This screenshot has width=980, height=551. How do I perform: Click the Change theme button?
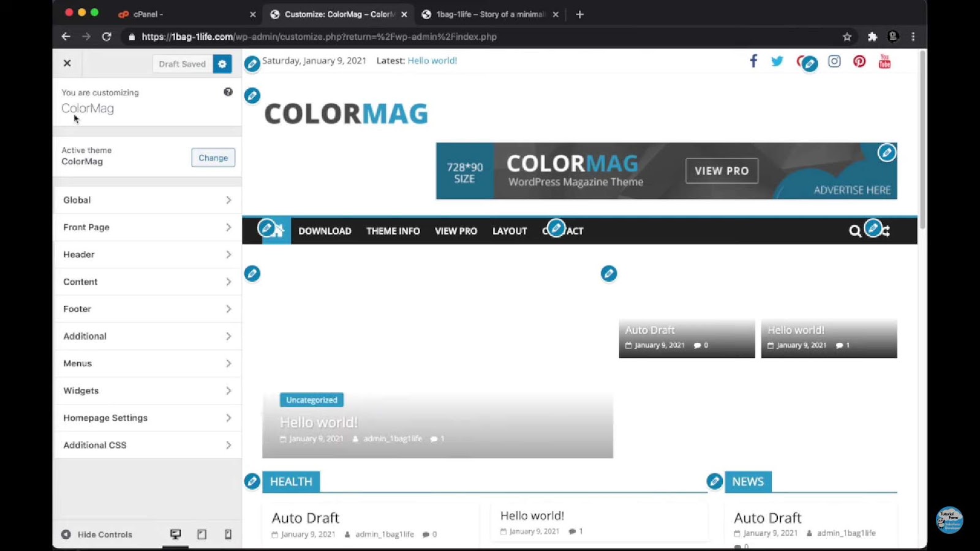[x=213, y=158]
